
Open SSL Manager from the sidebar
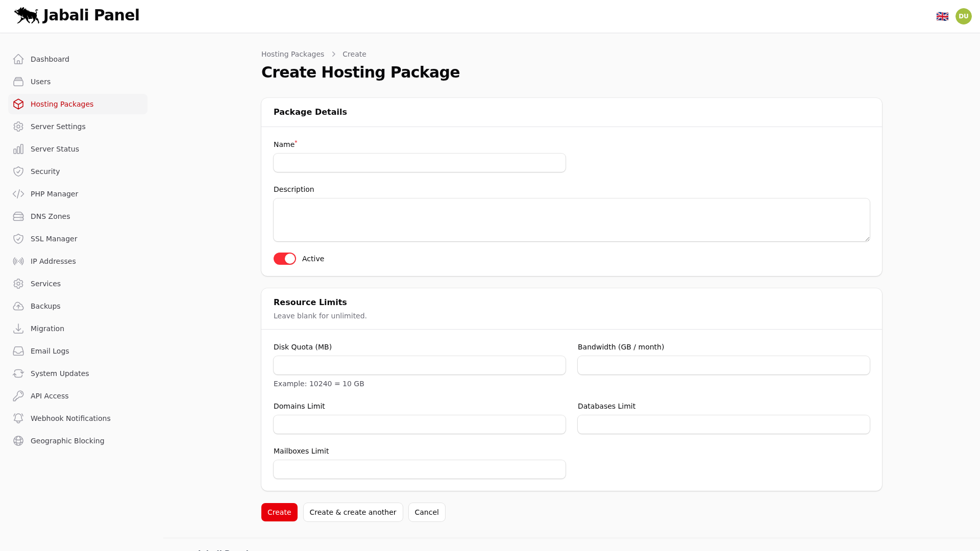coord(54,238)
